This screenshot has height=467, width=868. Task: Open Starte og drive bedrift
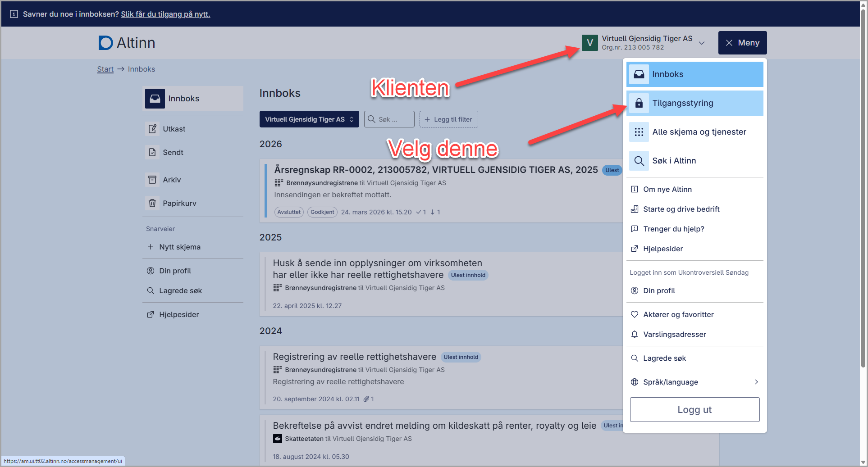695,209
